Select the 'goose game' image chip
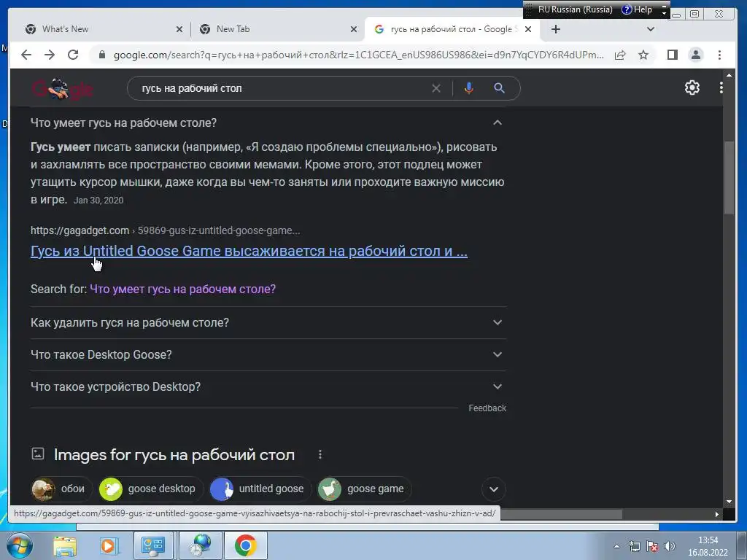 coord(364,489)
